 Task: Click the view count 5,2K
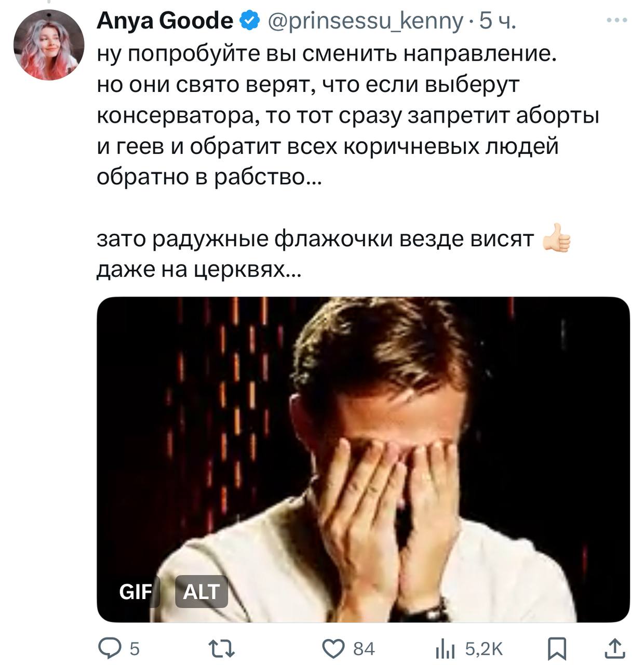tap(484, 648)
